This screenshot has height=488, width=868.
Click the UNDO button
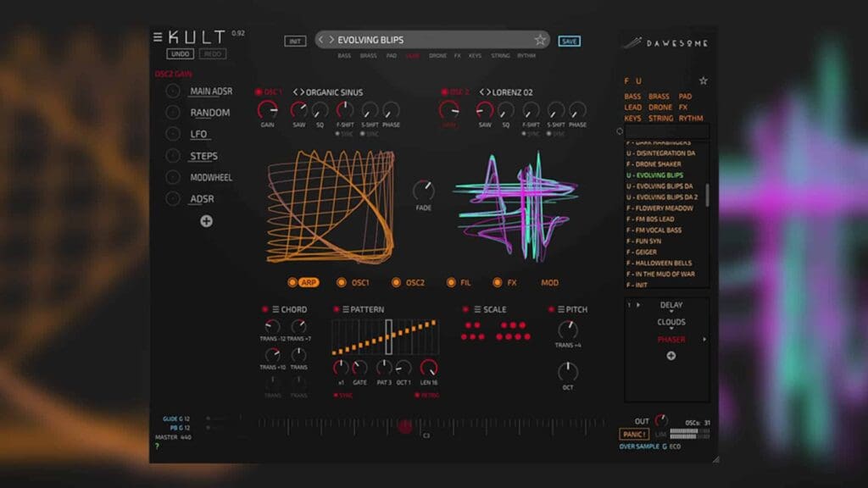(x=180, y=53)
